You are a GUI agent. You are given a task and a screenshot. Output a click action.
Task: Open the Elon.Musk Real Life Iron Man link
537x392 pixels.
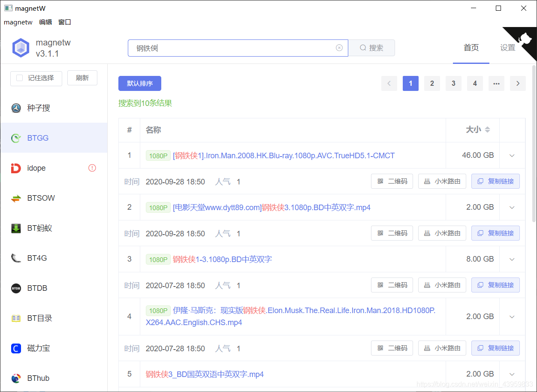click(291, 317)
